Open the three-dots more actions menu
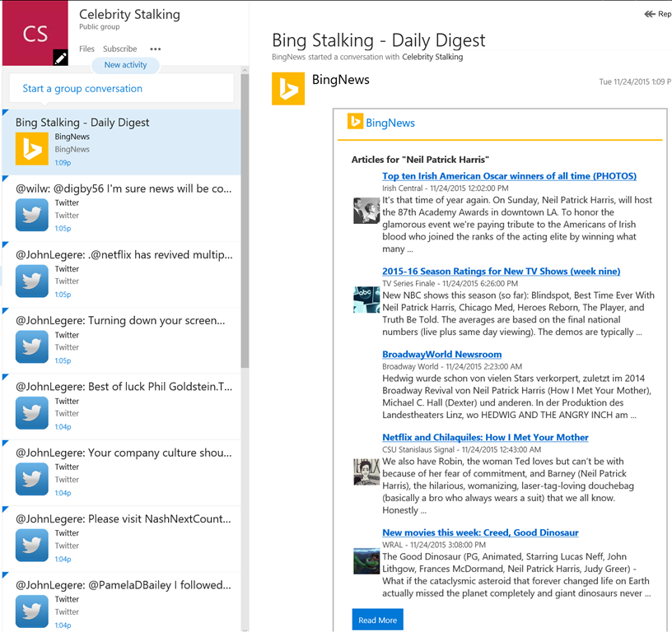 click(x=156, y=49)
